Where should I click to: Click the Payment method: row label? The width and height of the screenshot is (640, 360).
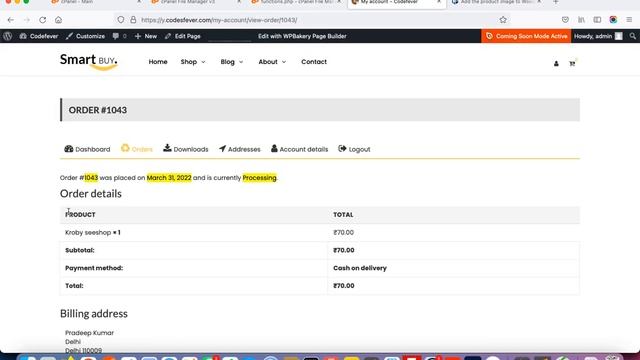pos(94,268)
